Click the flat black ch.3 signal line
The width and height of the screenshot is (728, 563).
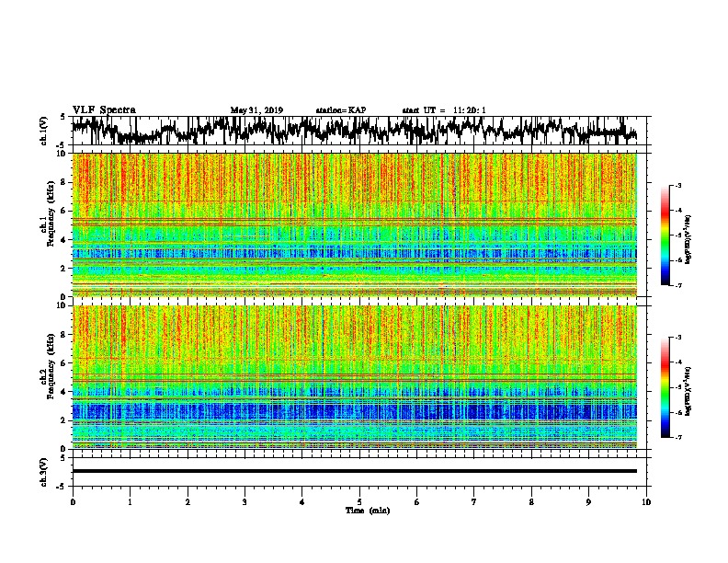point(355,471)
